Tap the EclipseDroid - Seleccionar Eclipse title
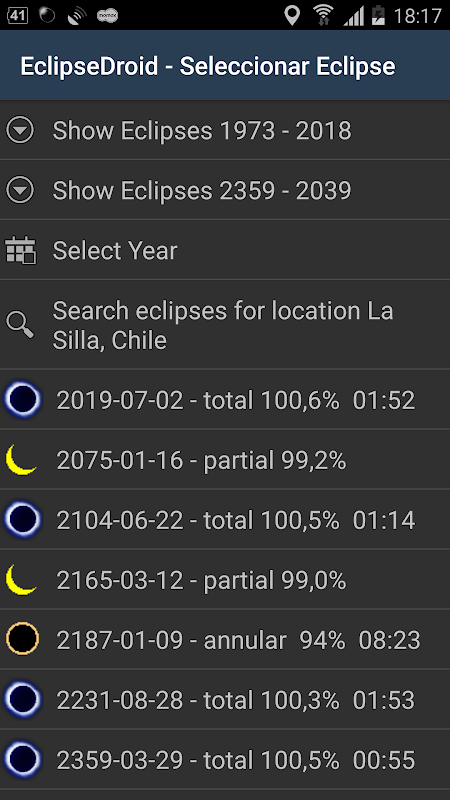This screenshot has width=450, height=800. 208,67
